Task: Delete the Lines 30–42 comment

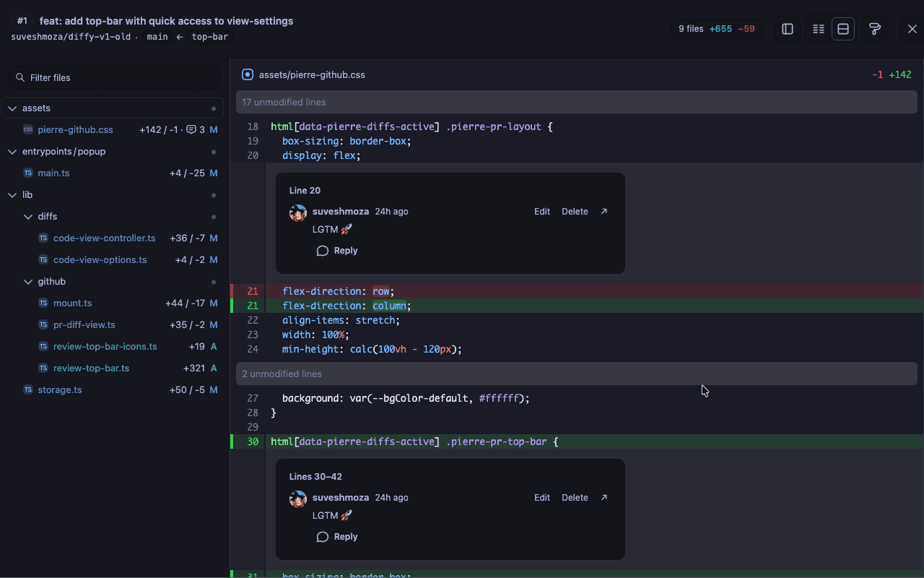Action: click(x=575, y=498)
